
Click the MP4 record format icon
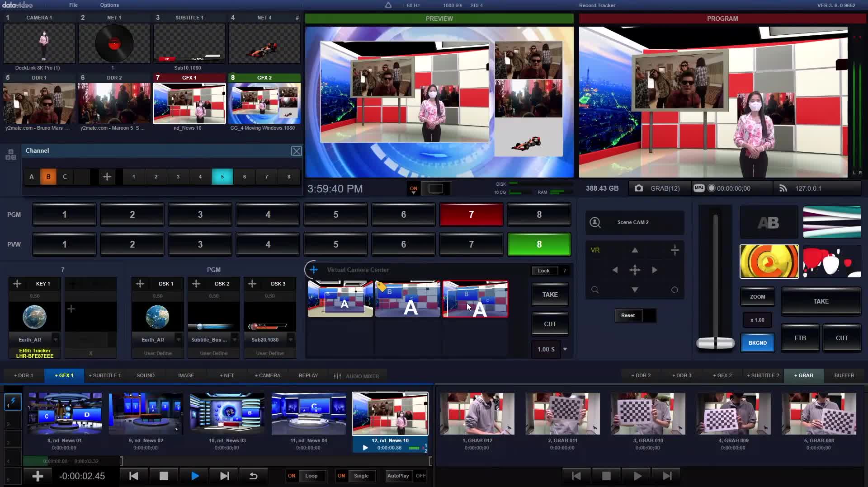(x=699, y=188)
